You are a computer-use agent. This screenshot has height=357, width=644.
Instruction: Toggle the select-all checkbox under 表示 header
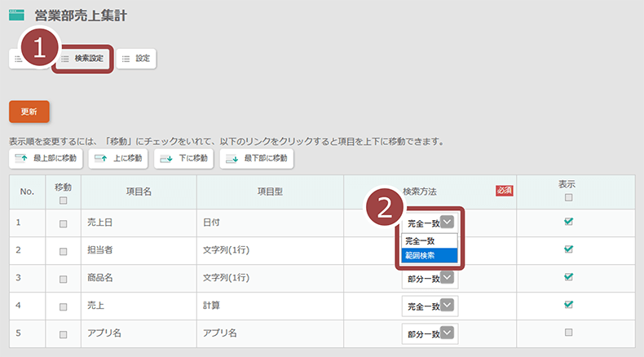click(568, 197)
